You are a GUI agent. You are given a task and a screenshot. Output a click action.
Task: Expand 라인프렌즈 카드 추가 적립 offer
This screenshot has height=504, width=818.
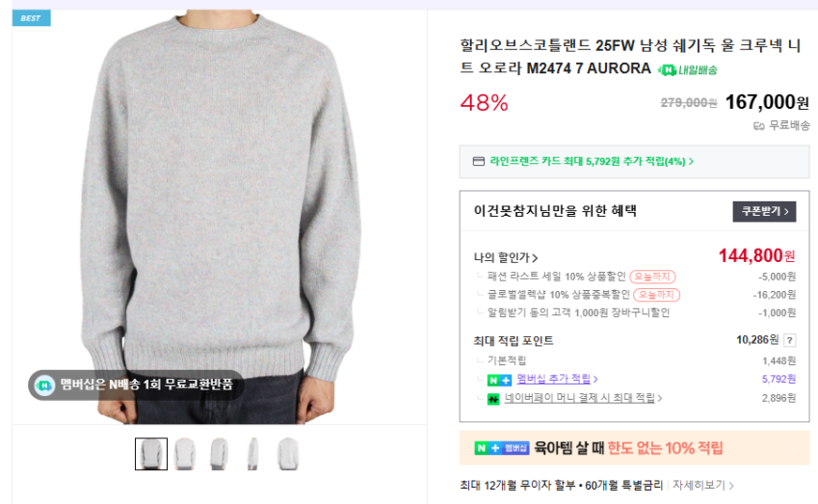(592, 161)
